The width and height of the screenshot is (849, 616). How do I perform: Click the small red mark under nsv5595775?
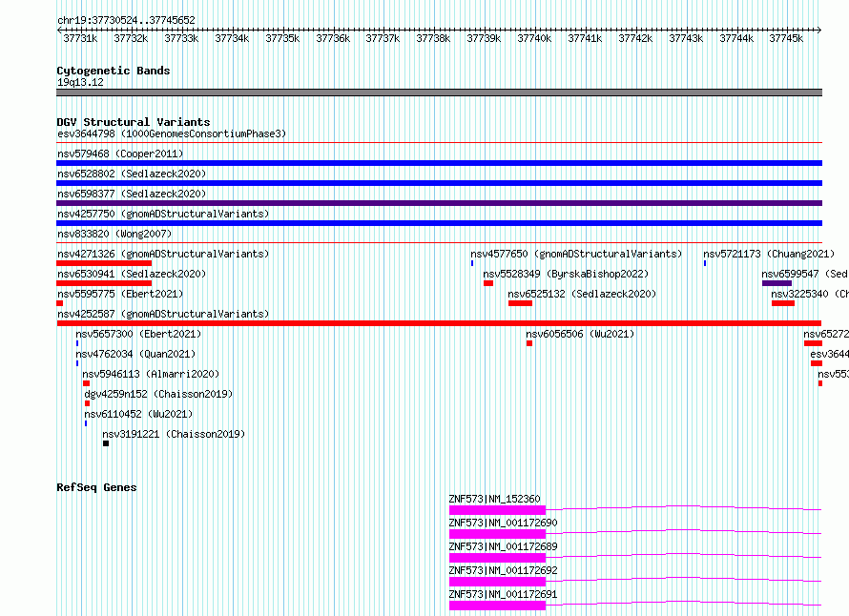[x=59, y=303]
